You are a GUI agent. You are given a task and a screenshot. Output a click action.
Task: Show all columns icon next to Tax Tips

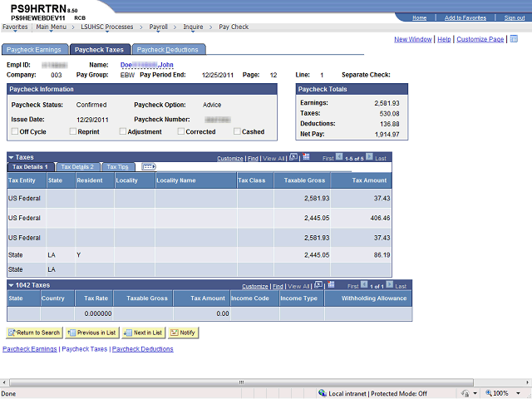click(149, 166)
